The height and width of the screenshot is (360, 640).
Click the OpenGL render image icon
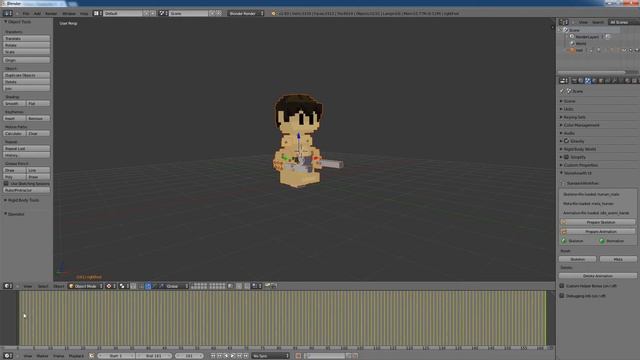click(268, 286)
